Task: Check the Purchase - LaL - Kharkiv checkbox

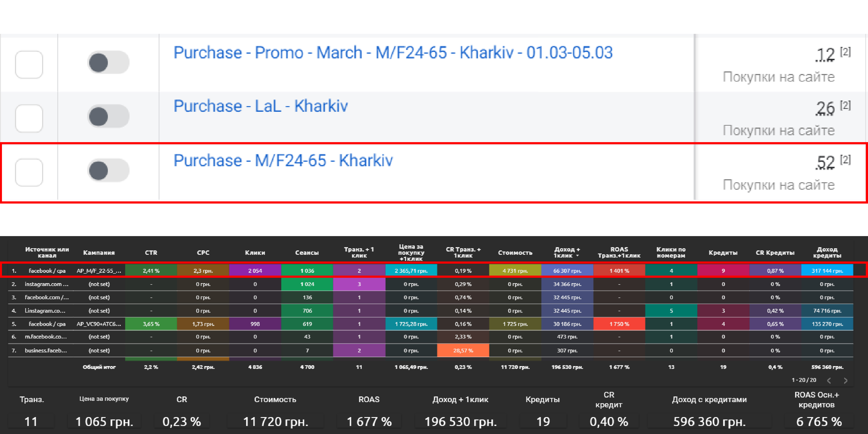Action: point(29,118)
